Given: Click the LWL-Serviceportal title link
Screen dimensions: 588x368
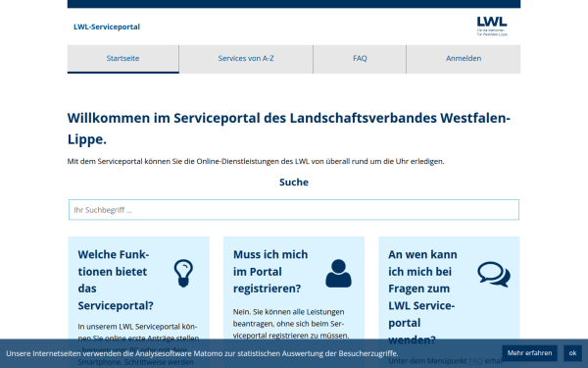Looking at the screenshot, I should point(107,26).
